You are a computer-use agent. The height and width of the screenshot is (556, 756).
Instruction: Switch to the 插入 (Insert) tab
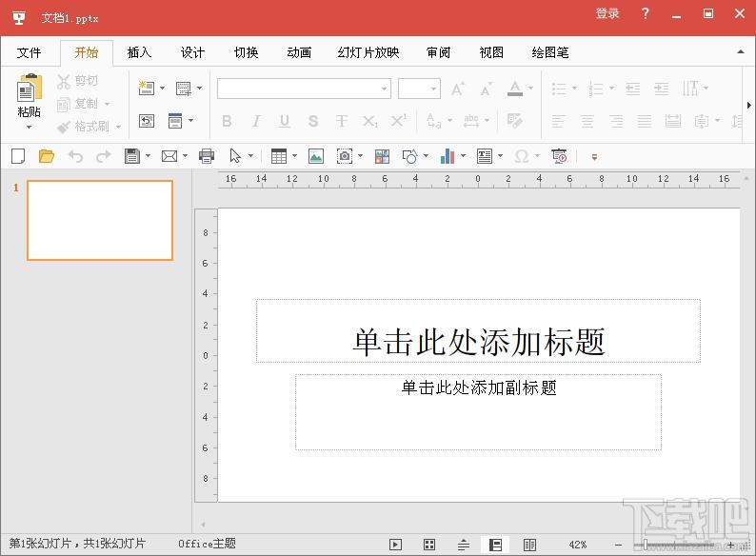[139, 52]
